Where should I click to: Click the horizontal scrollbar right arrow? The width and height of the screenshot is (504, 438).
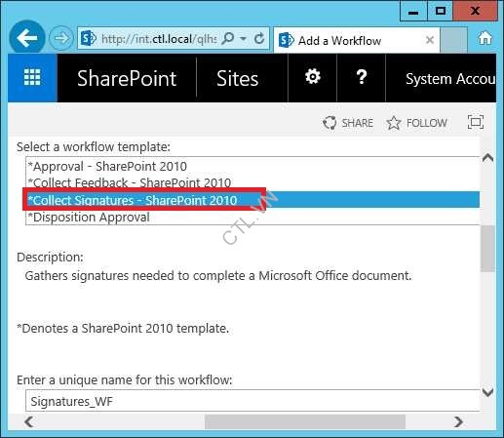(458, 421)
